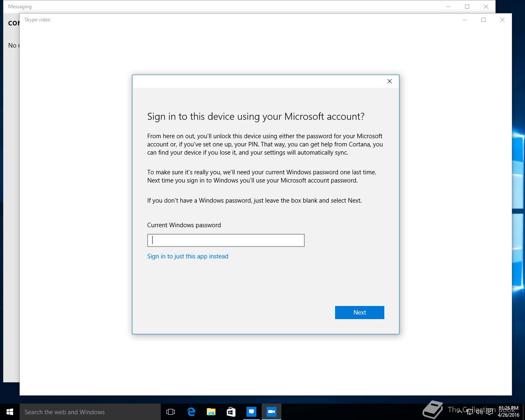Click the Search the web and Windows box
525x420 pixels.
tap(90, 412)
